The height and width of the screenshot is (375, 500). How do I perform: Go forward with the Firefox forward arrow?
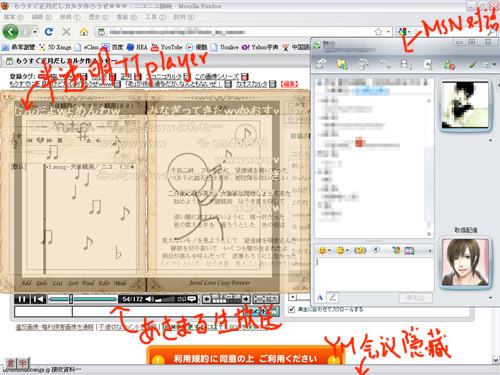(25, 32)
